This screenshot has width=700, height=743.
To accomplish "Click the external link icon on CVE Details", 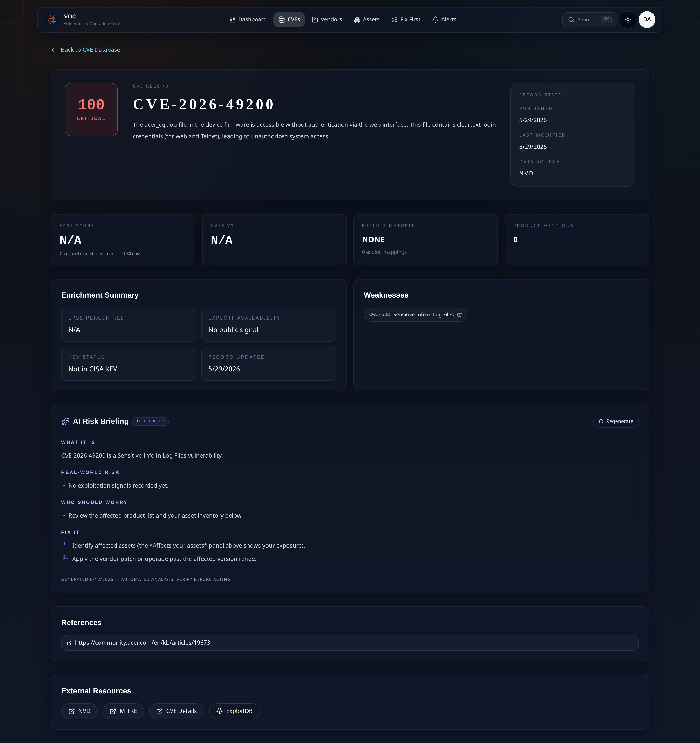I will click(159, 711).
